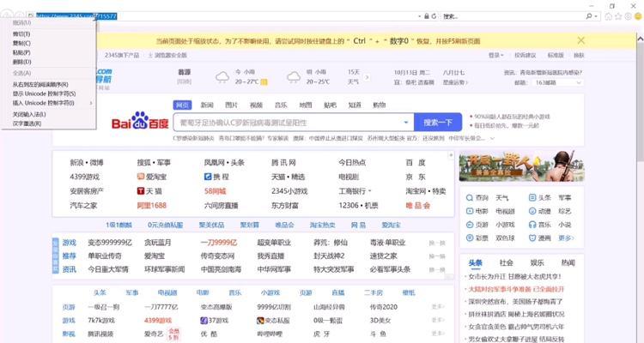Open 星座运势 horoscope chevron link
The width and height of the screenshot is (644, 343).
(455, 82)
